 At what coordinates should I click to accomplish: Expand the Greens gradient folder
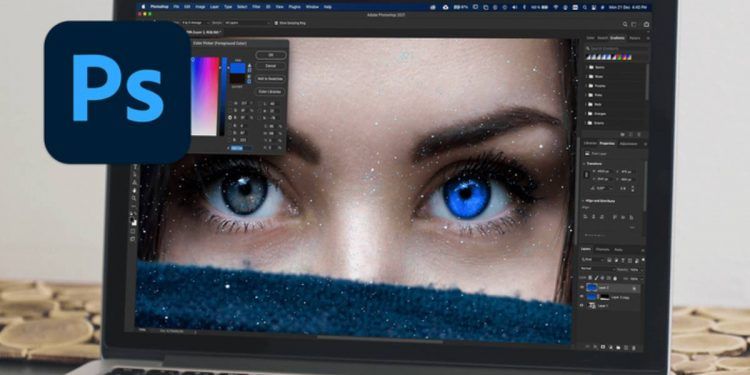pos(586,123)
